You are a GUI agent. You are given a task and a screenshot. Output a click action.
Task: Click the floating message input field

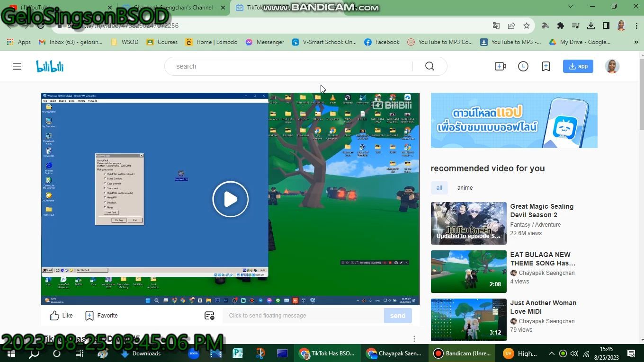point(303,316)
